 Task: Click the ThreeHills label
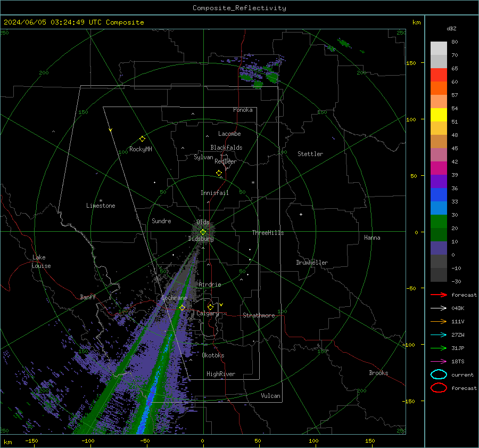coord(268,233)
